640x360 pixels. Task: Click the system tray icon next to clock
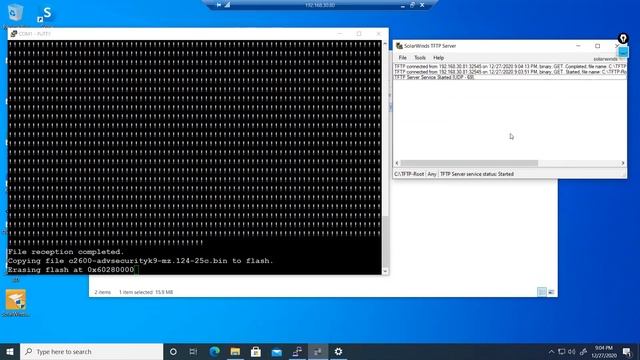[583, 351]
